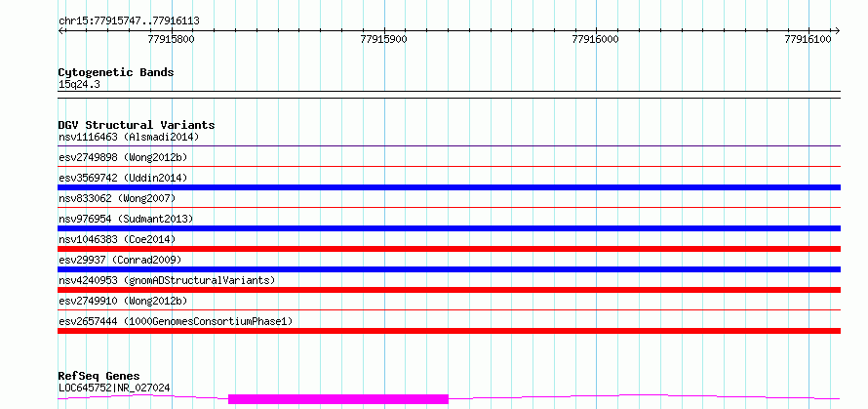This screenshot has width=868, height=409.
Task: Select the 15q24.3 band label
Action: 79,85
